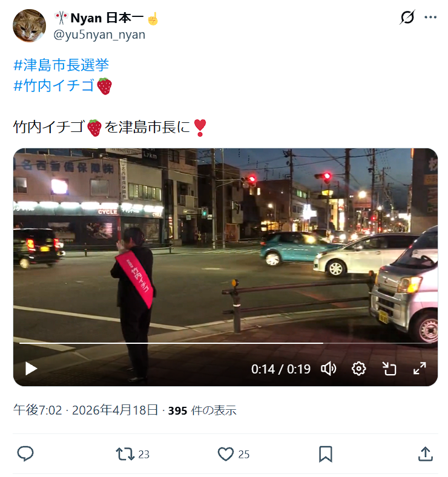Expand video to fullscreen

(x=420, y=369)
